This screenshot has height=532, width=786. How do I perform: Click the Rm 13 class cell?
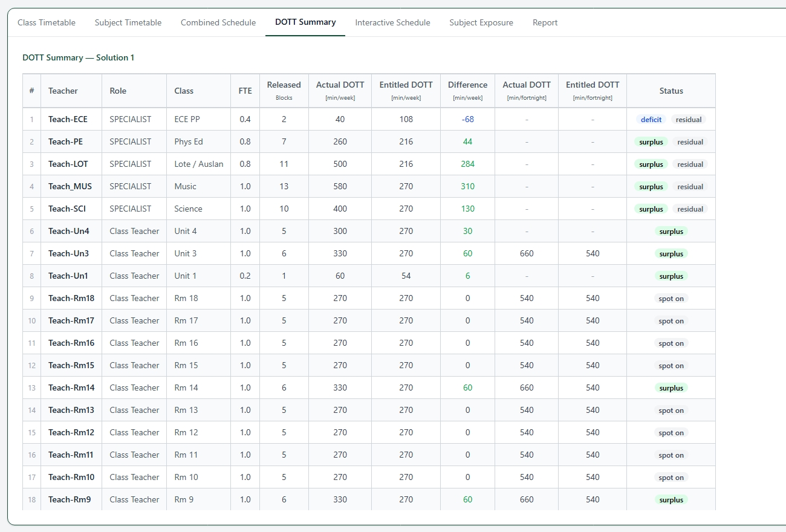click(198, 410)
